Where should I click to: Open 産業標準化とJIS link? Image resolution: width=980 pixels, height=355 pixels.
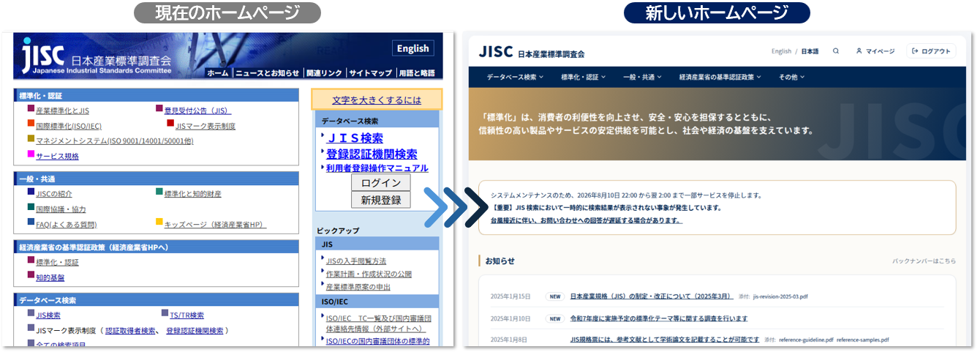pos(62,111)
